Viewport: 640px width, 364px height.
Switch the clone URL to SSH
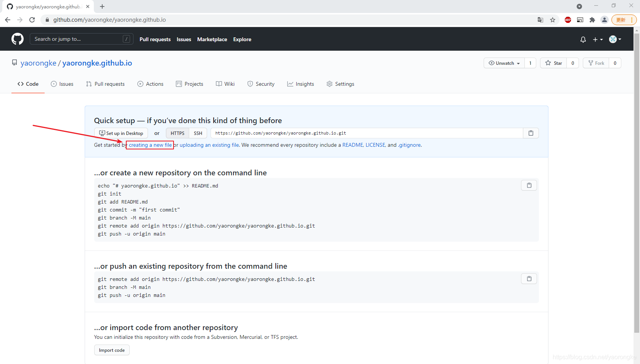(198, 133)
